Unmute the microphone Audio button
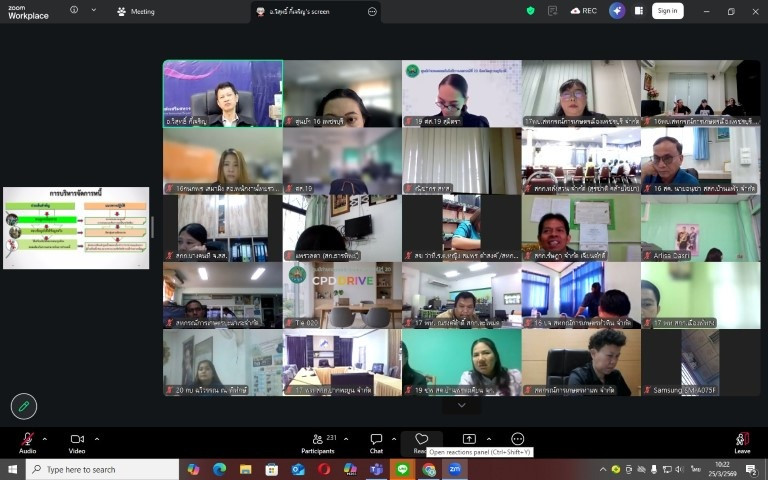This screenshot has width=768, height=480. pos(27,440)
